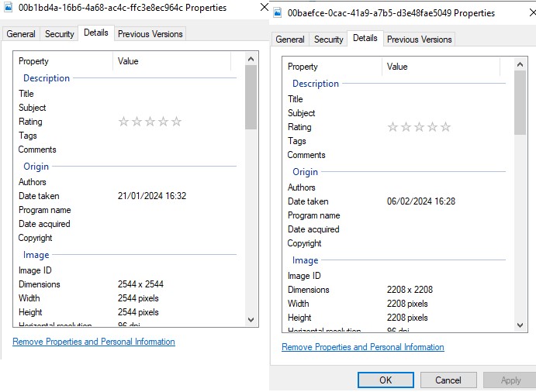Click the Cancel button

point(448,380)
